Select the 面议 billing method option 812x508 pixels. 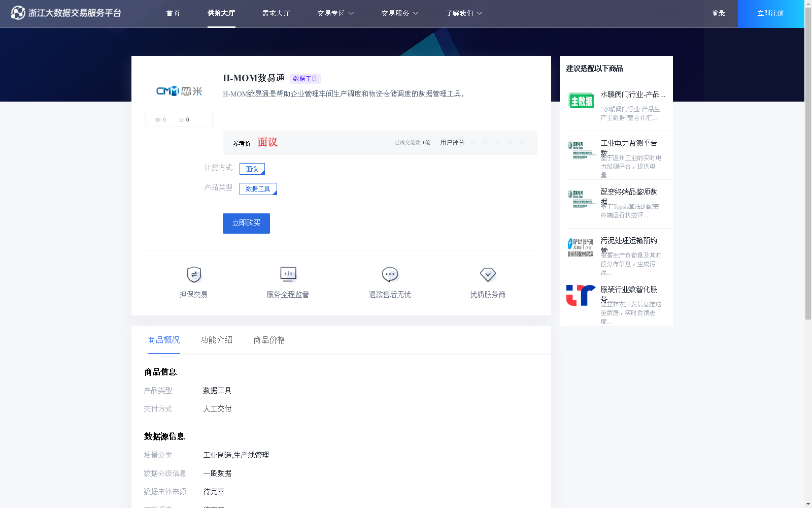[x=252, y=169]
